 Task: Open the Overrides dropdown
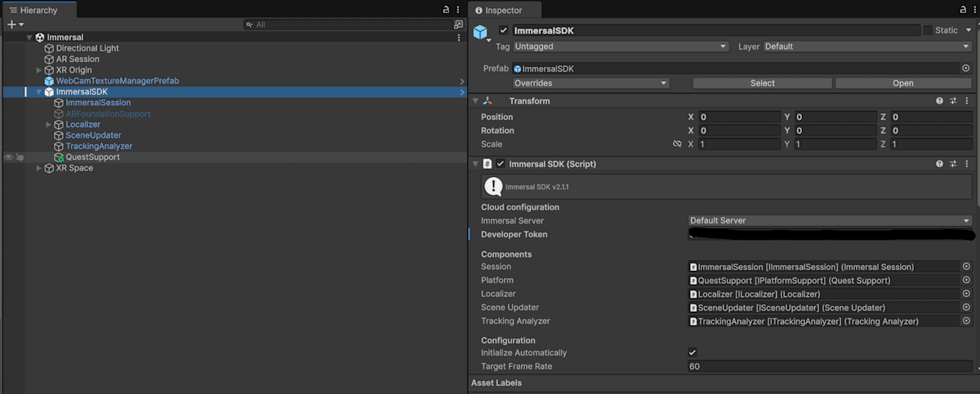(590, 83)
